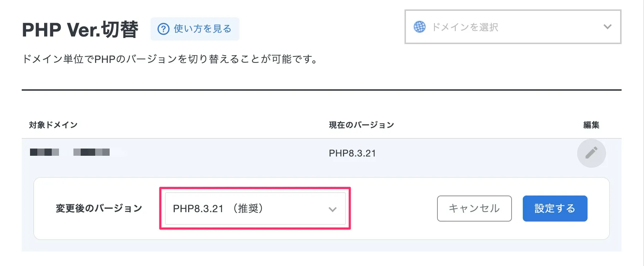Screen dimensions: 644x266
Task: Click the 編集 column header
Action: pos(591,125)
